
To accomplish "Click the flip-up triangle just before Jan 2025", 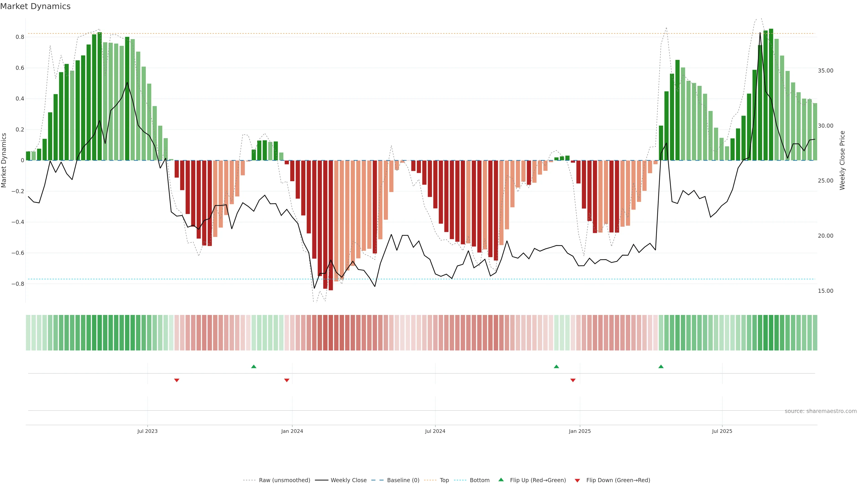I will click(556, 366).
